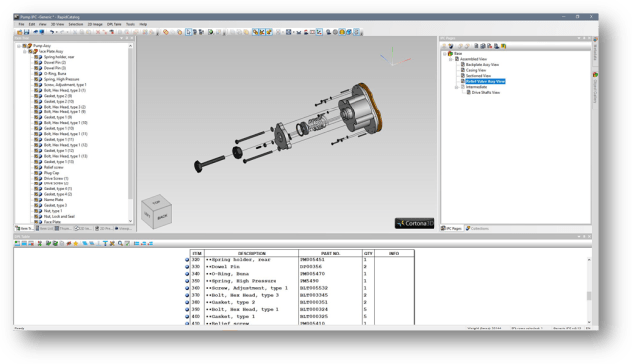Click the DPL Table vertical scrollbar thumb
632x364 pixels.
pos(589,296)
